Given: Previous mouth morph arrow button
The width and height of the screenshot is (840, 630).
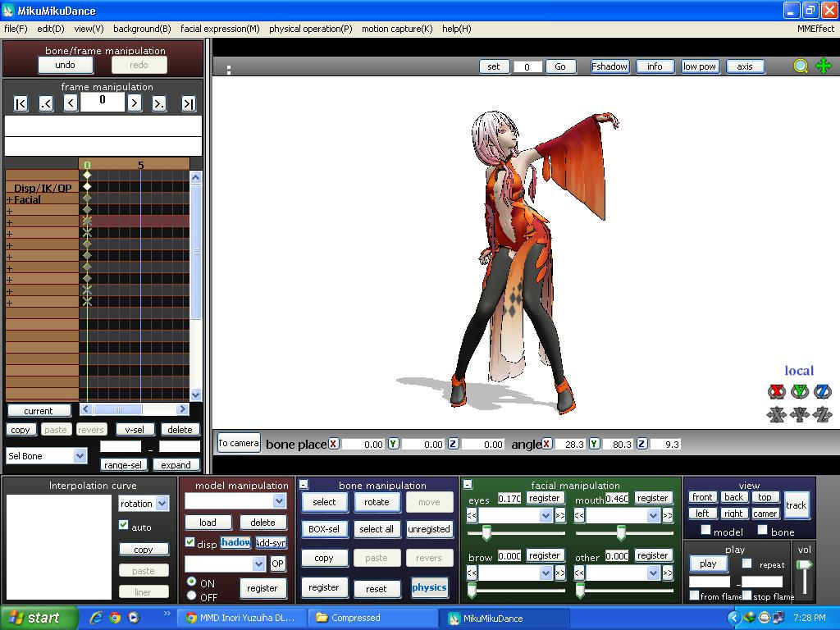Looking at the screenshot, I should pyautogui.click(x=579, y=515).
